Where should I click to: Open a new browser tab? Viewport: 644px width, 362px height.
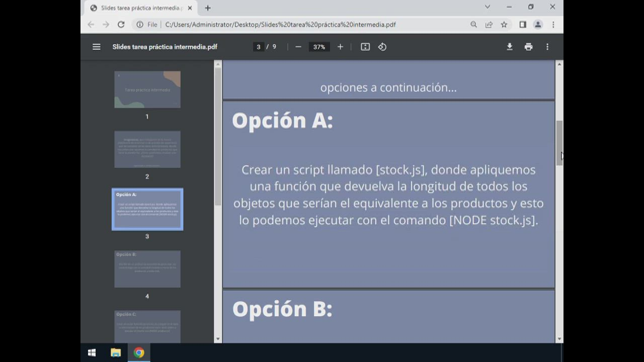pyautogui.click(x=208, y=8)
